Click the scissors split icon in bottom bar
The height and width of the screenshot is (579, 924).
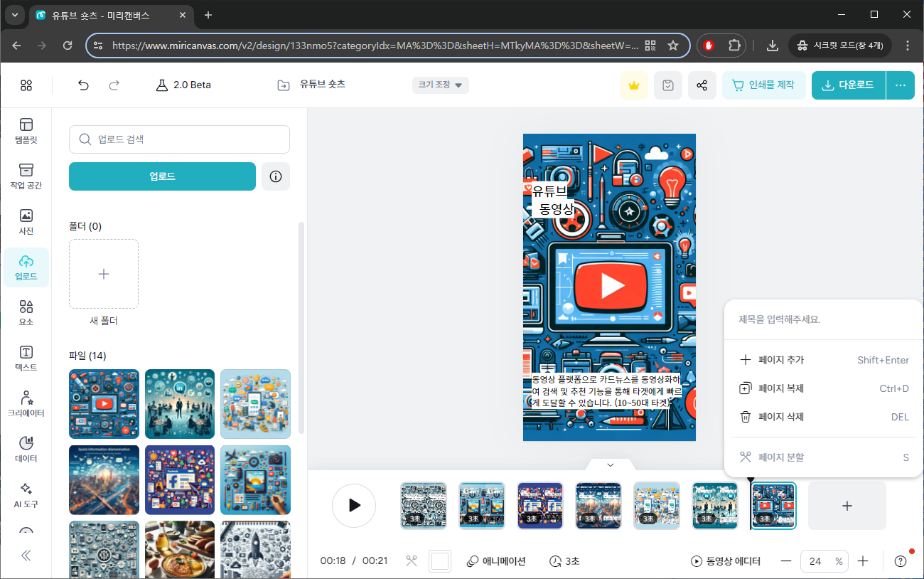[x=411, y=561]
